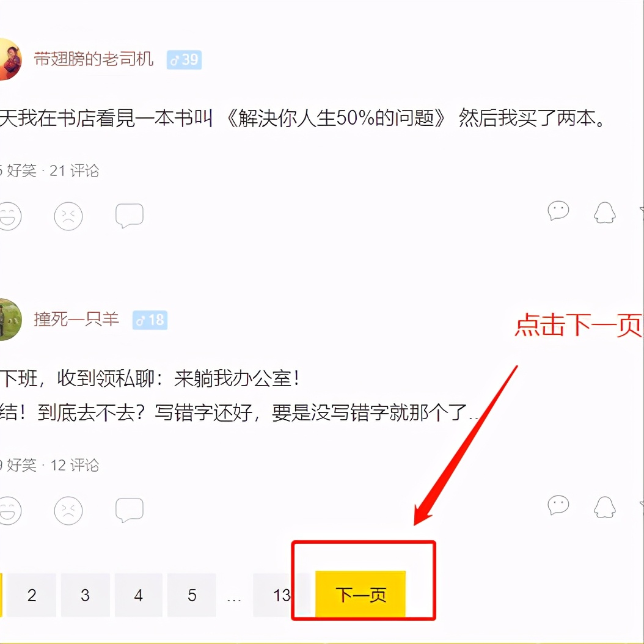Open comment bubble on second post
The image size is (644, 644).
[x=130, y=510]
